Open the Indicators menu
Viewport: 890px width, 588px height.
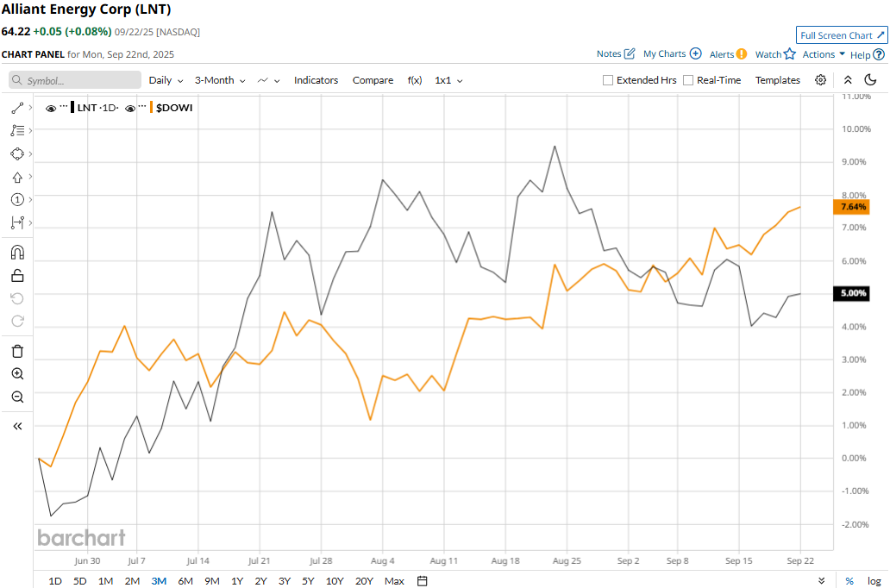(x=317, y=80)
